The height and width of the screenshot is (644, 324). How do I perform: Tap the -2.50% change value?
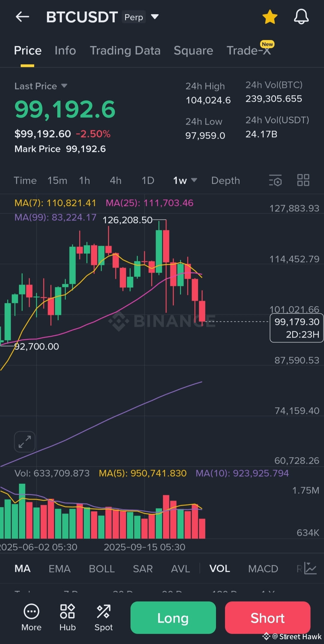click(93, 134)
